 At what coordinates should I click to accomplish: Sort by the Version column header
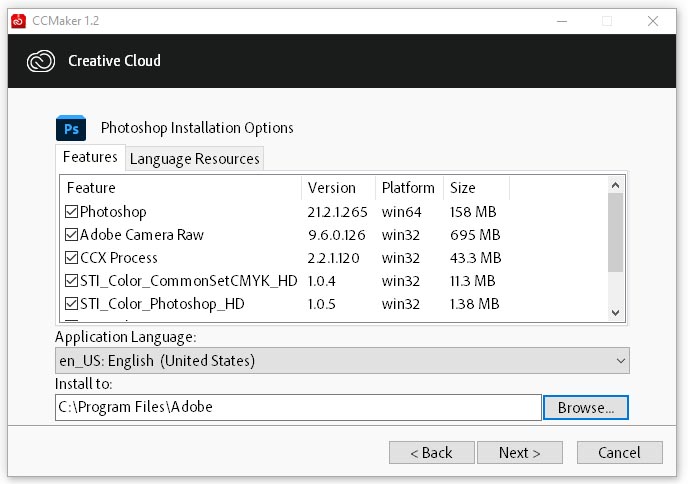click(338, 188)
